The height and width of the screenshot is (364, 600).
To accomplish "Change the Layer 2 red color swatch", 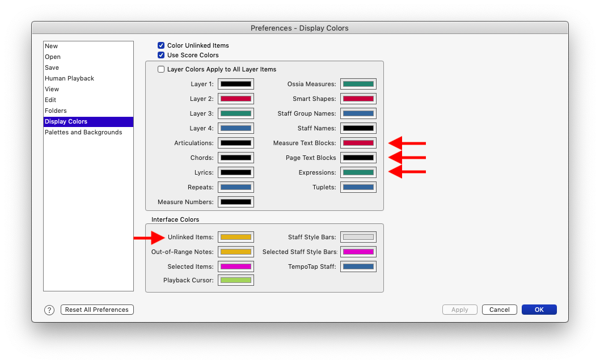I will click(236, 99).
